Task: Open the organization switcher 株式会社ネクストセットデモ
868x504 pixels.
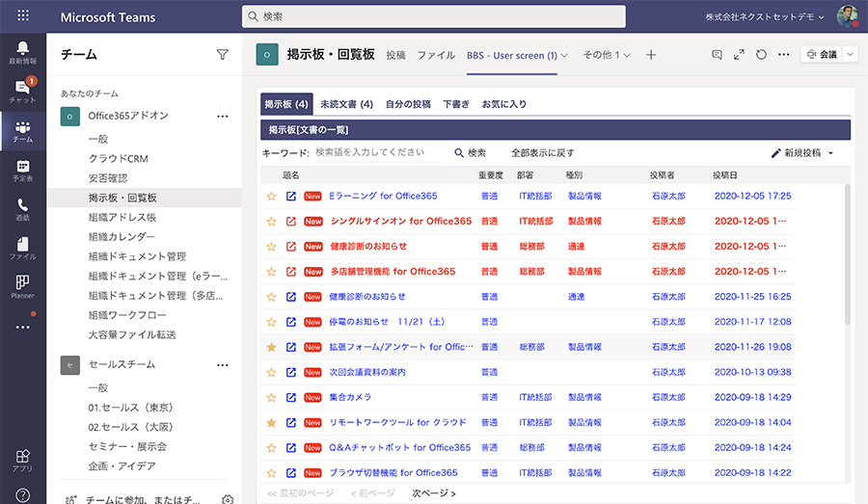Action: click(765, 17)
